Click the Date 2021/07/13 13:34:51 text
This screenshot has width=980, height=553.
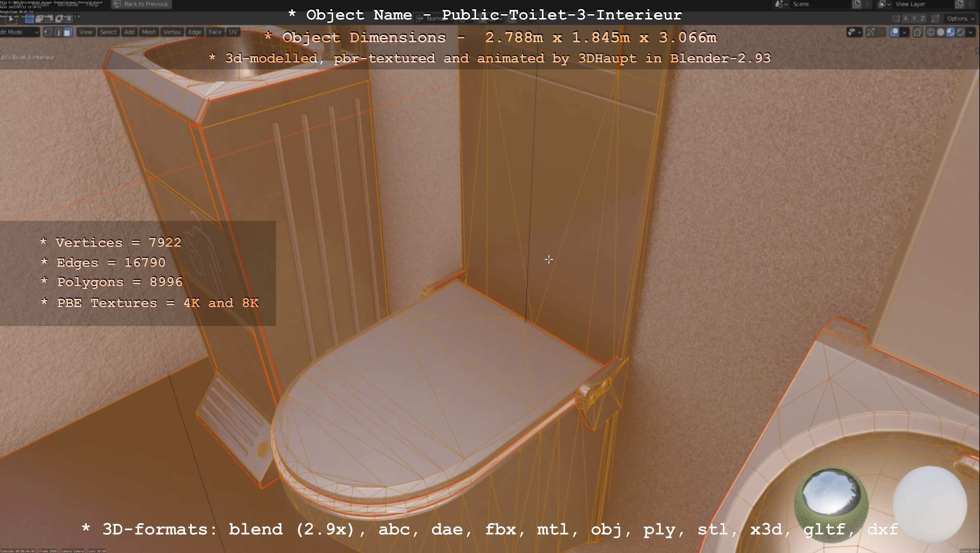tap(21, 7)
